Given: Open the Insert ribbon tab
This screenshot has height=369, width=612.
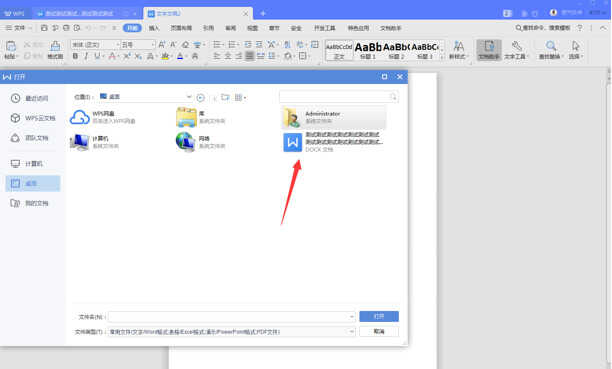Looking at the screenshot, I should click(154, 28).
